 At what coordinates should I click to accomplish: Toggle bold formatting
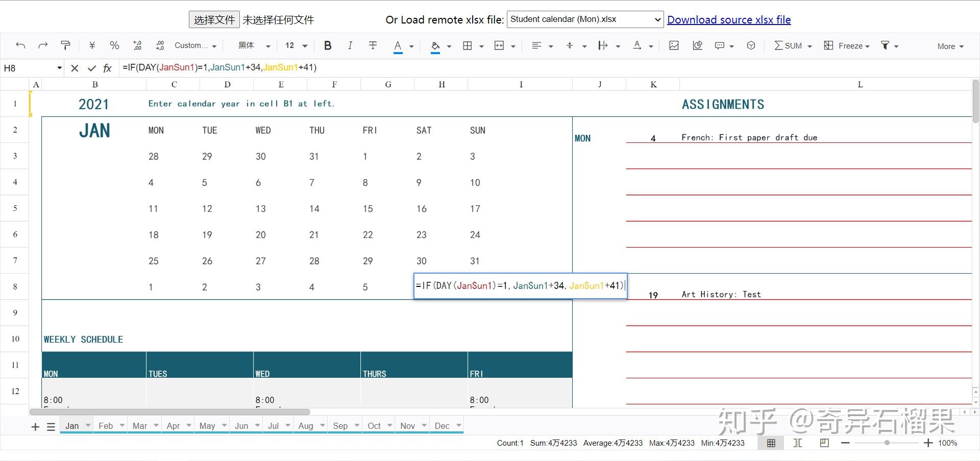[328, 45]
